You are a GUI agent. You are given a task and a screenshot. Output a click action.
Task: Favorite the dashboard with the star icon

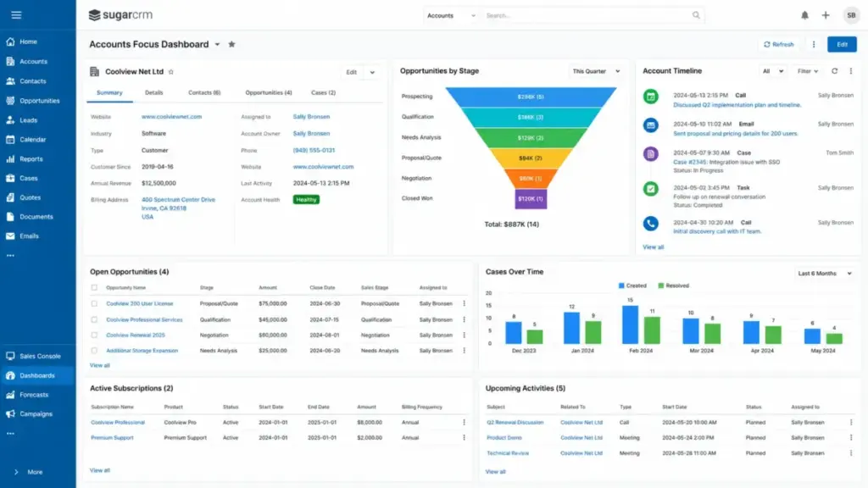pos(232,44)
